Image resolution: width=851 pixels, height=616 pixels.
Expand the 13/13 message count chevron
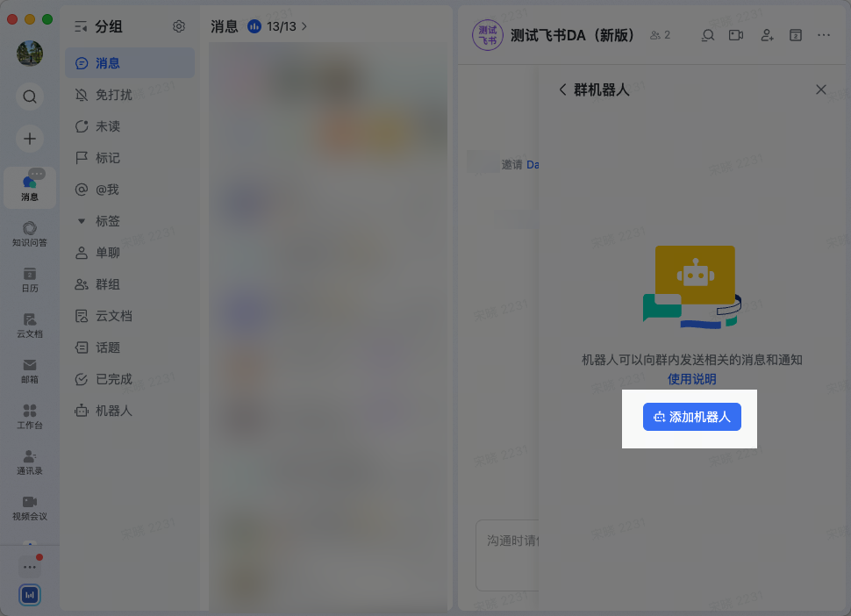[x=304, y=26]
